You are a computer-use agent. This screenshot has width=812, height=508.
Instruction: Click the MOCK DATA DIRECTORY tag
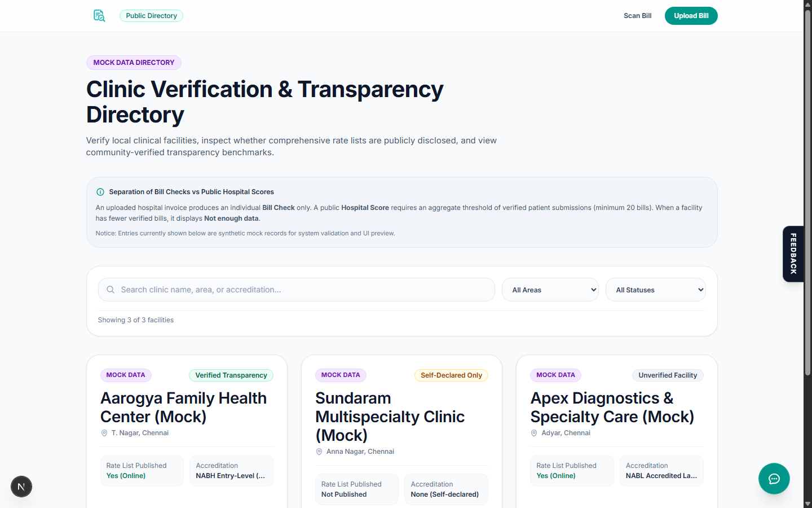tap(134, 63)
